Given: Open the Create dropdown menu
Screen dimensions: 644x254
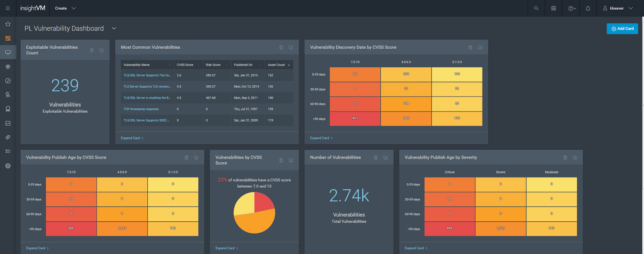Looking at the screenshot, I should point(66,8).
